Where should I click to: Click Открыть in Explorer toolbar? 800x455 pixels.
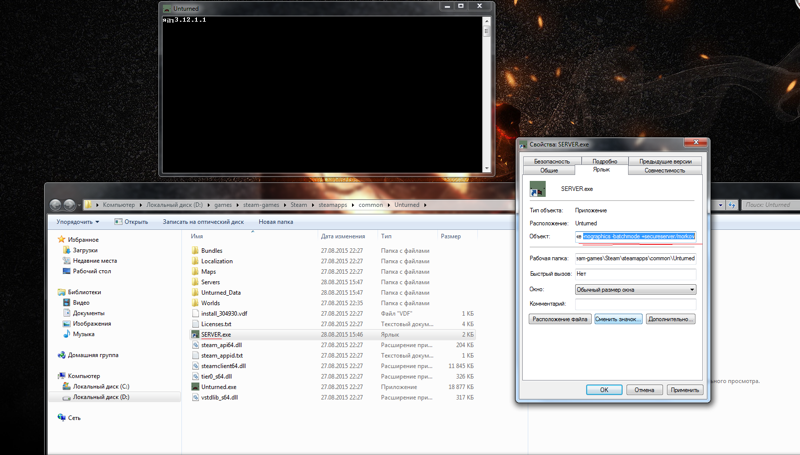tap(131, 222)
